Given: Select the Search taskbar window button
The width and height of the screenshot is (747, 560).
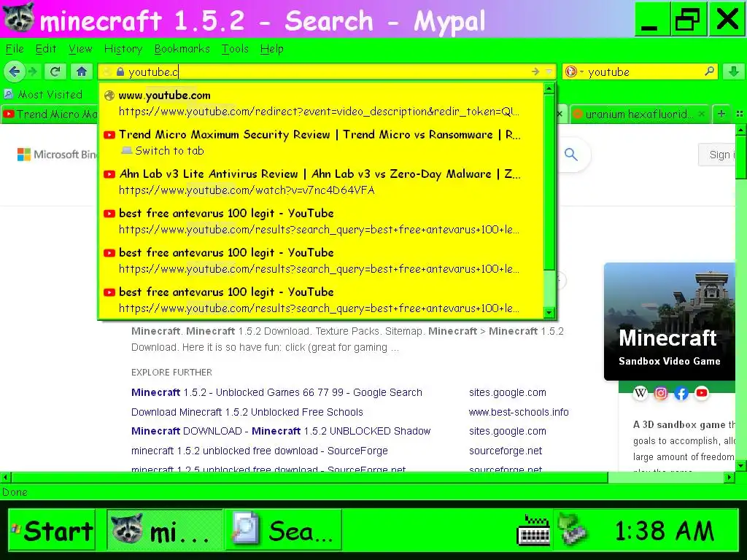Looking at the screenshot, I should tap(283, 530).
